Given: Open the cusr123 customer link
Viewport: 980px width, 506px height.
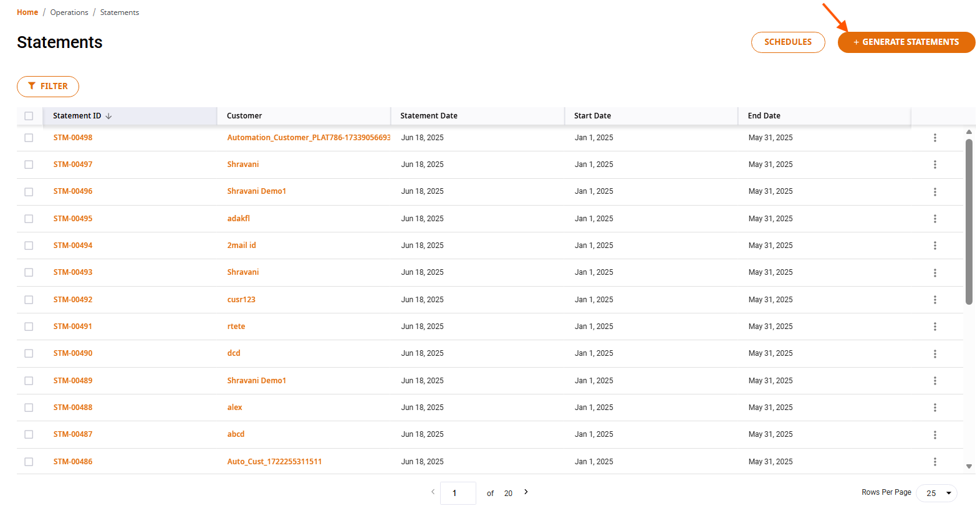Looking at the screenshot, I should point(241,300).
